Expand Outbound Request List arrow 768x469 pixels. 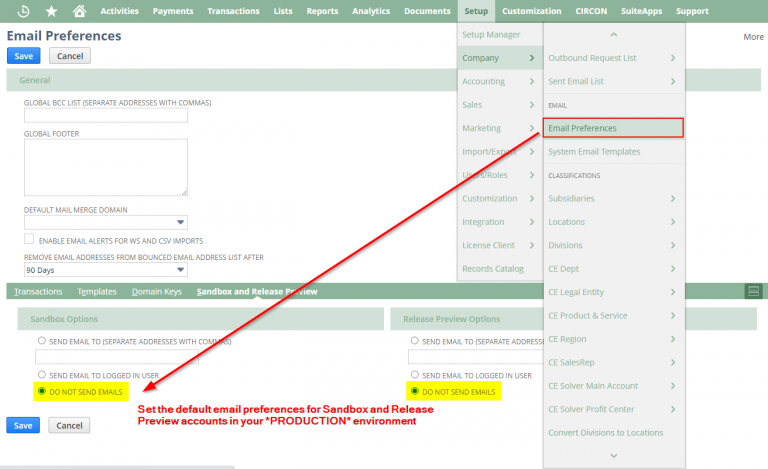tap(673, 58)
